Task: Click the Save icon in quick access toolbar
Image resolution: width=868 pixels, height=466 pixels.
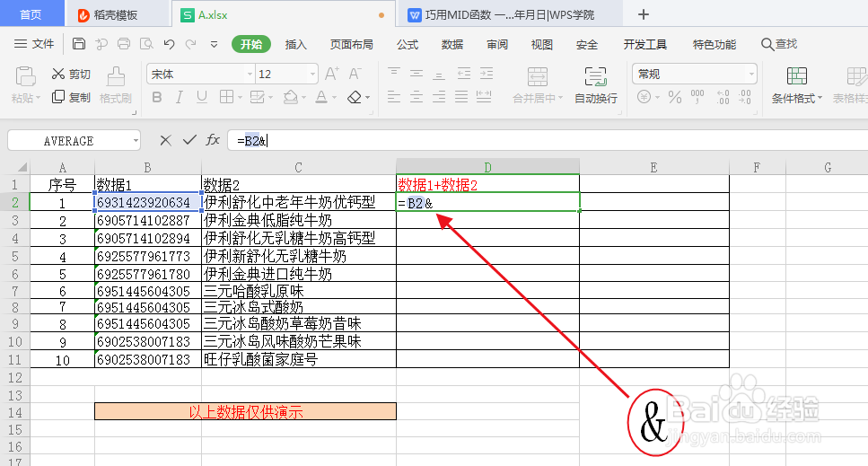Action: pos(79,44)
